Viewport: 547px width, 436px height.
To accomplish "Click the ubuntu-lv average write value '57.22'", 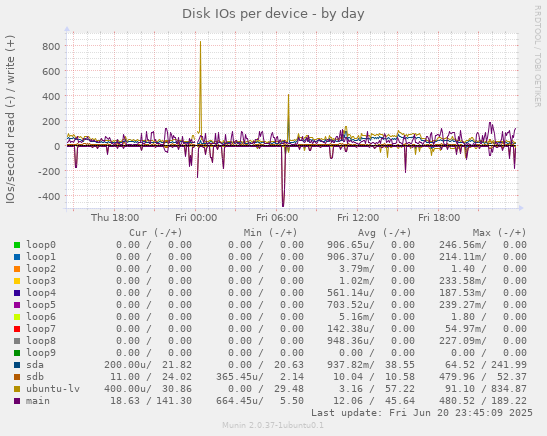I will [x=400, y=389].
